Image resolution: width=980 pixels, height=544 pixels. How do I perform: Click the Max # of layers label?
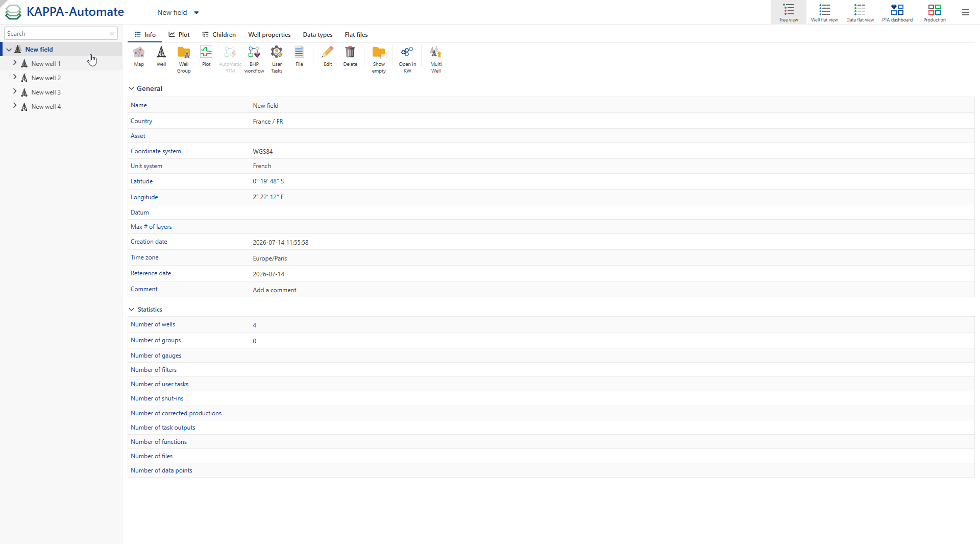click(151, 227)
